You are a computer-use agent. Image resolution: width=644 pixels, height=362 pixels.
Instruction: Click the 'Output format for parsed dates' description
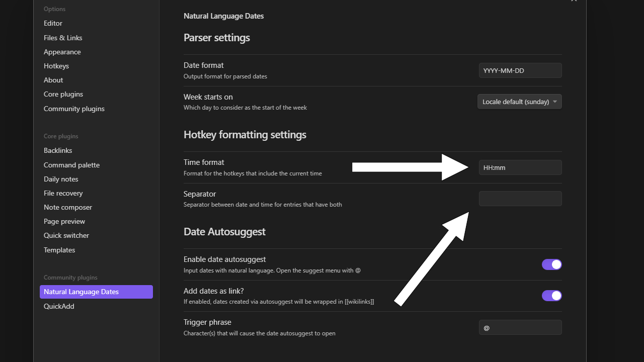225,76
